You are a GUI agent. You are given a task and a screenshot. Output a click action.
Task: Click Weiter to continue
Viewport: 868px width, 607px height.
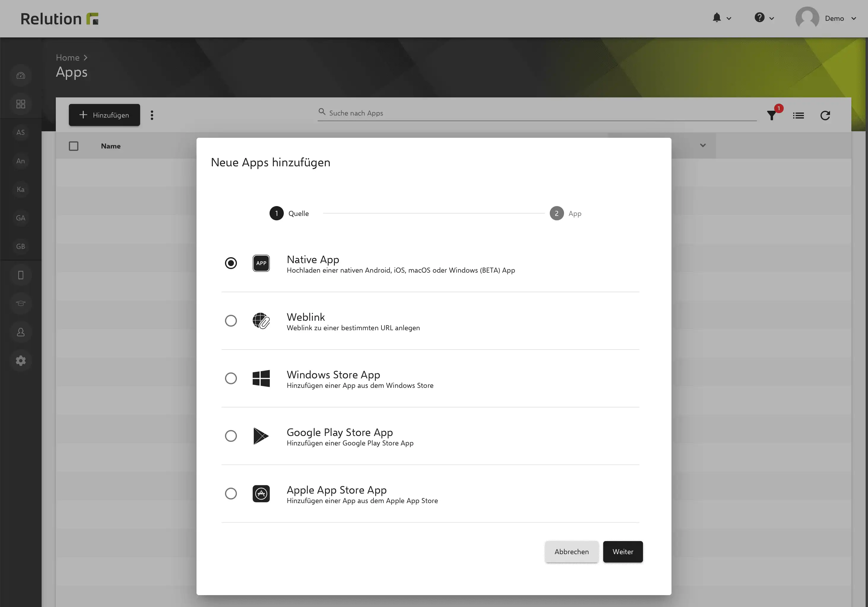click(623, 552)
